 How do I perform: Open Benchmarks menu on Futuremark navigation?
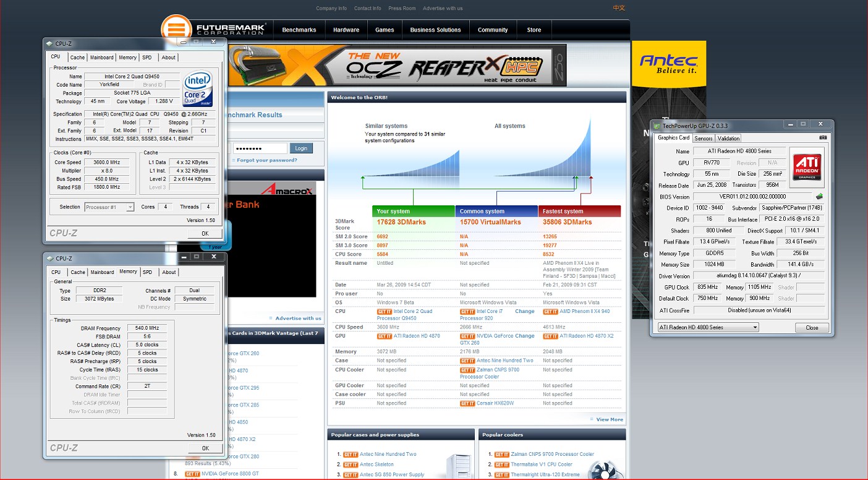click(299, 30)
